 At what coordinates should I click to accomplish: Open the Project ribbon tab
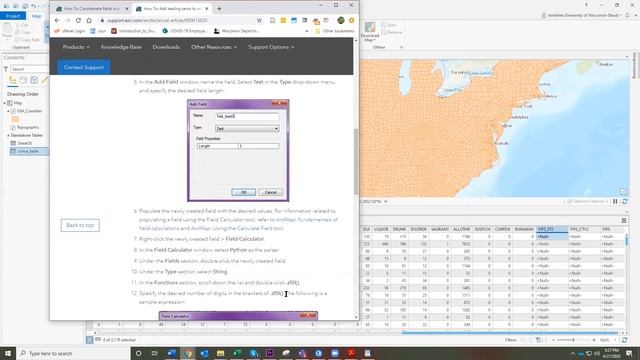13,16
